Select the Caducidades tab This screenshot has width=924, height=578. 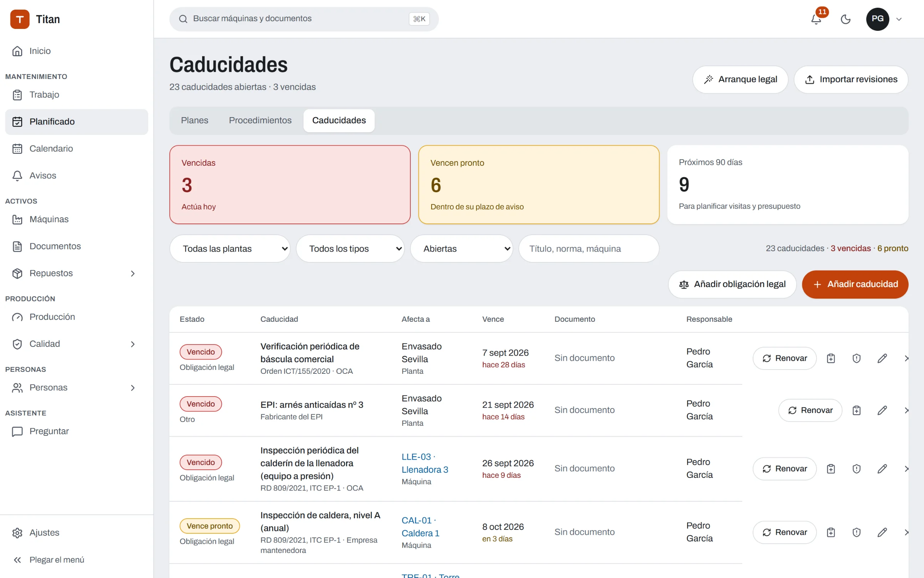pyautogui.click(x=339, y=121)
